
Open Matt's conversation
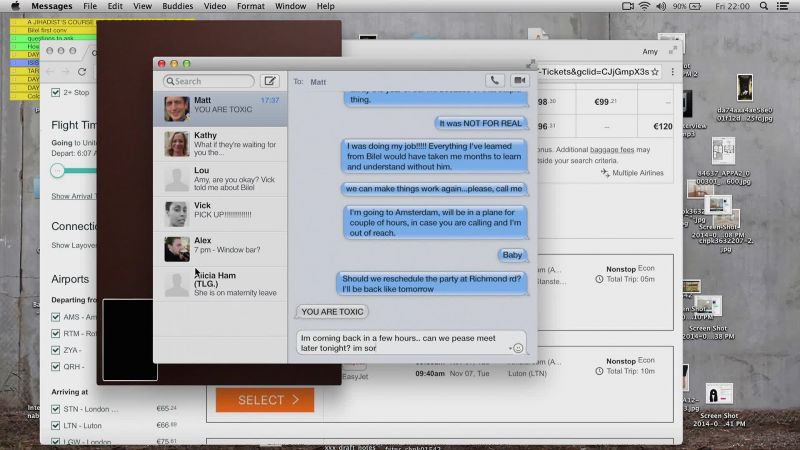pyautogui.click(x=220, y=108)
